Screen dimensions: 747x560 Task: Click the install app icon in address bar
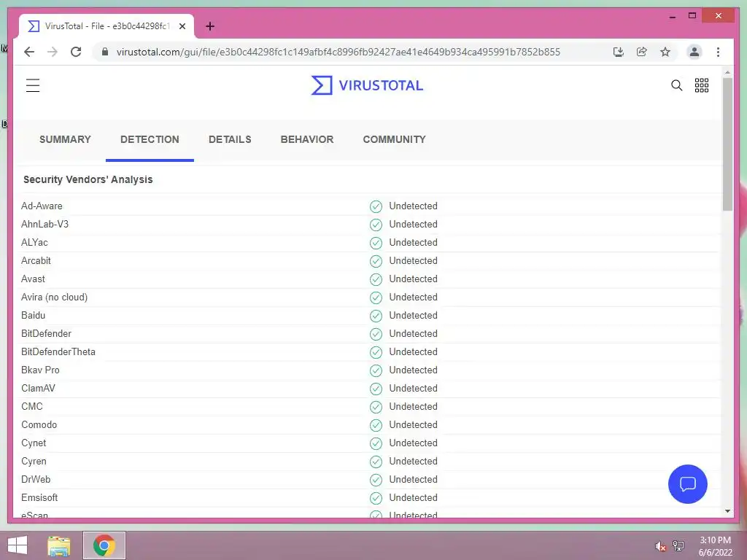(x=619, y=52)
